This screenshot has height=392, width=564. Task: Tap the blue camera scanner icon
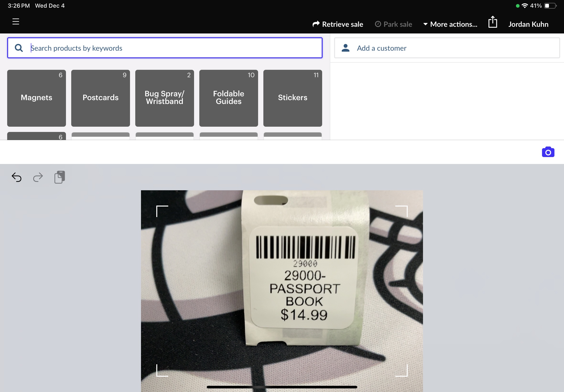tap(548, 152)
